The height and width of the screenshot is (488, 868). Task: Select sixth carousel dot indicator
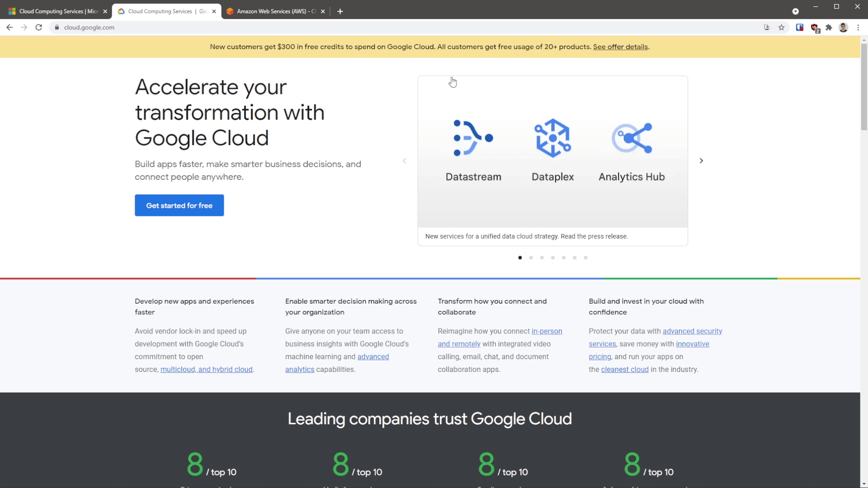pyautogui.click(x=575, y=258)
